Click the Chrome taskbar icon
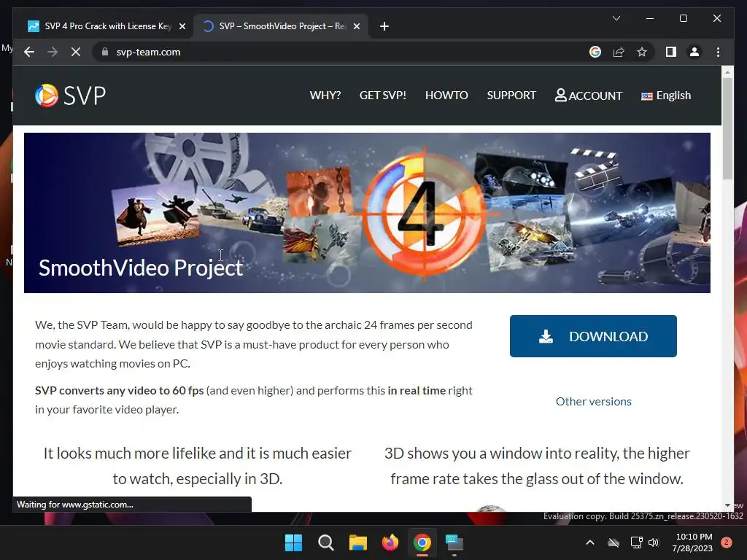 pyautogui.click(x=422, y=542)
